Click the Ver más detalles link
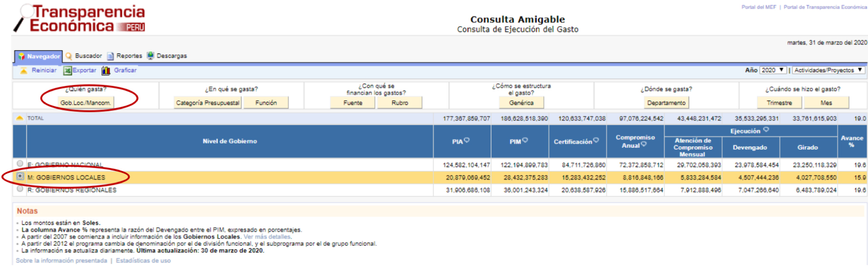This screenshot has width=868, height=270. point(267,237)
